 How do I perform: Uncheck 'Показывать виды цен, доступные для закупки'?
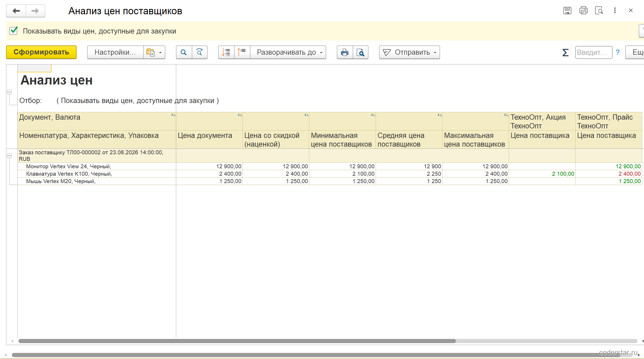13,31
